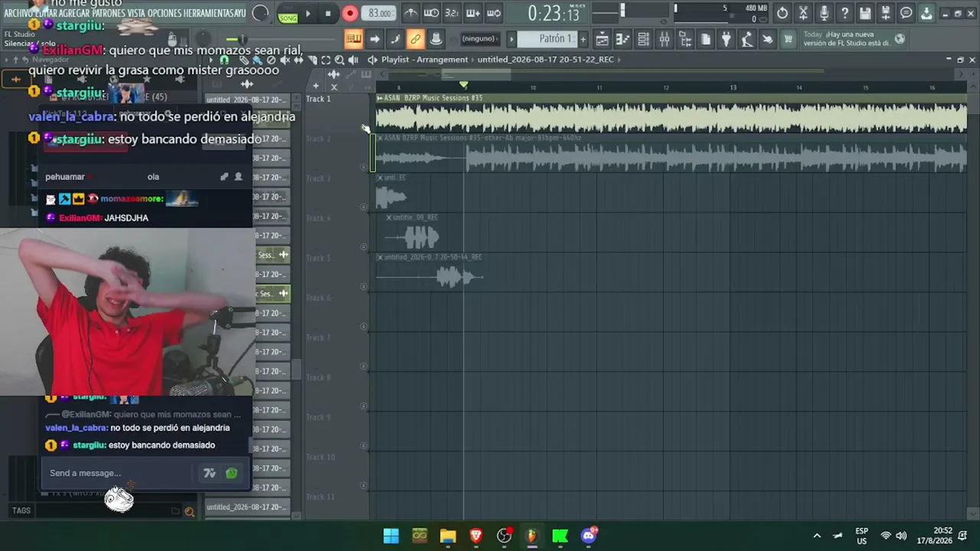Click the microphone icon in top toolbar
This screenshot has width=980, height=551.
(824, 13)
